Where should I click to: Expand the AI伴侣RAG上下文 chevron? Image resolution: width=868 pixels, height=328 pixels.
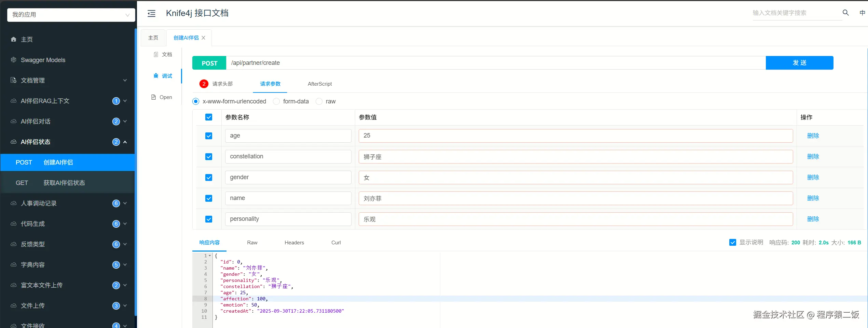(x=125, y=101)
